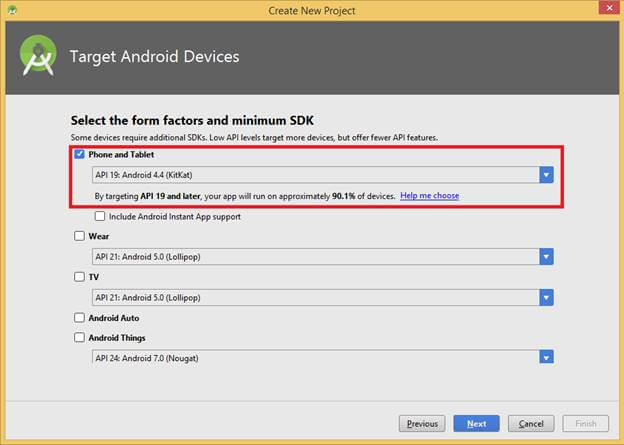Expand the Android Things SDK dropdown arrow
624x445 pixels.
(546, 356)
